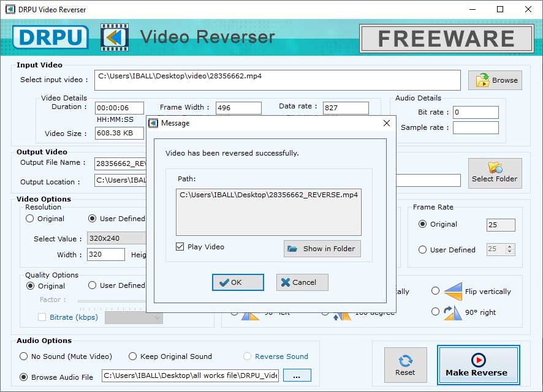This screenshot has height=392, width=543.
Task: Choose Keep Original Sound option
Action: [x=132, y=356]
